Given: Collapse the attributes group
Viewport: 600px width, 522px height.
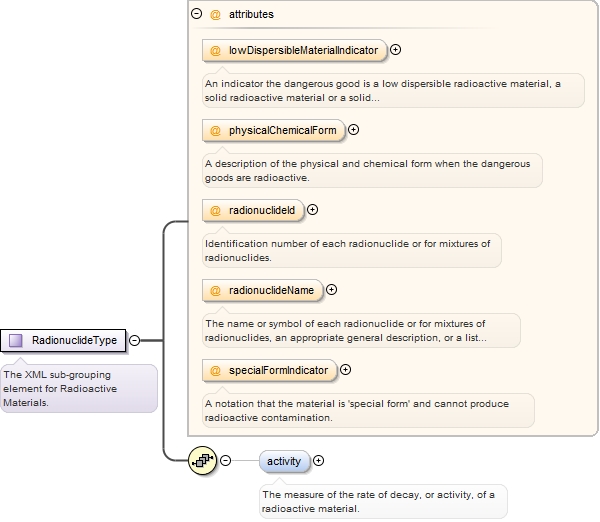Looking at the screenshot, I should pyautogui.click(x=196, y=14).
